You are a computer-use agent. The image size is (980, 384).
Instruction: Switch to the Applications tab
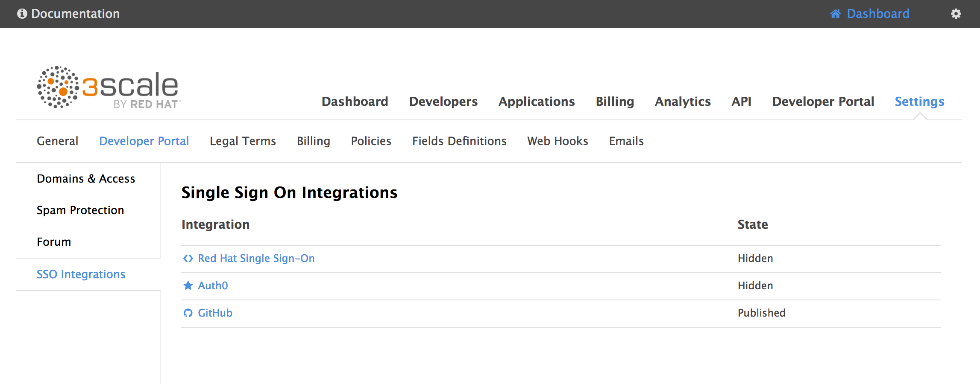click(537, 102)
